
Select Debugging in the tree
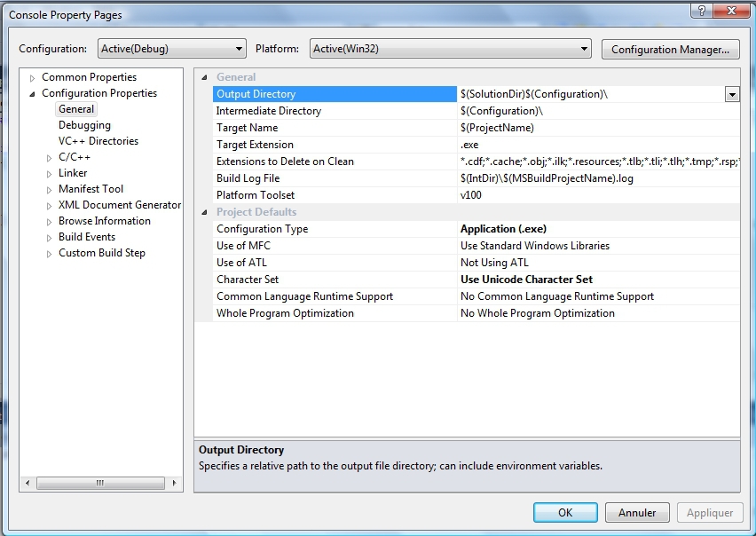(84, 125)
